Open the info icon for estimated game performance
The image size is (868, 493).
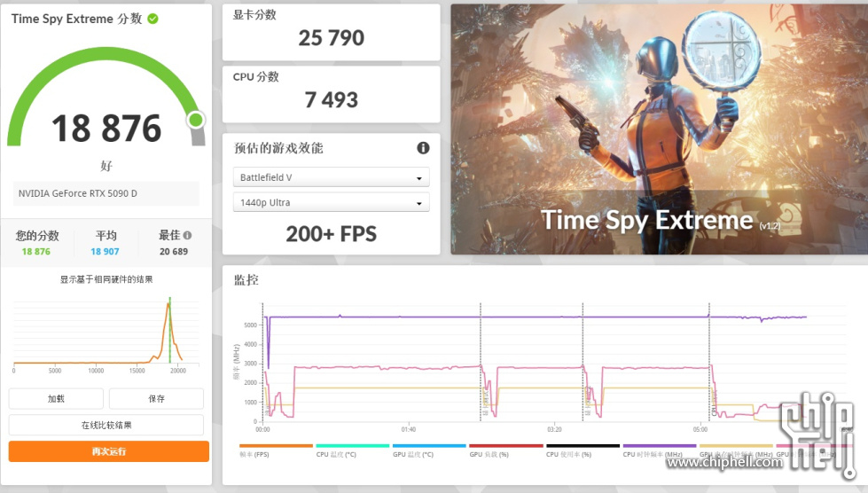423,148
